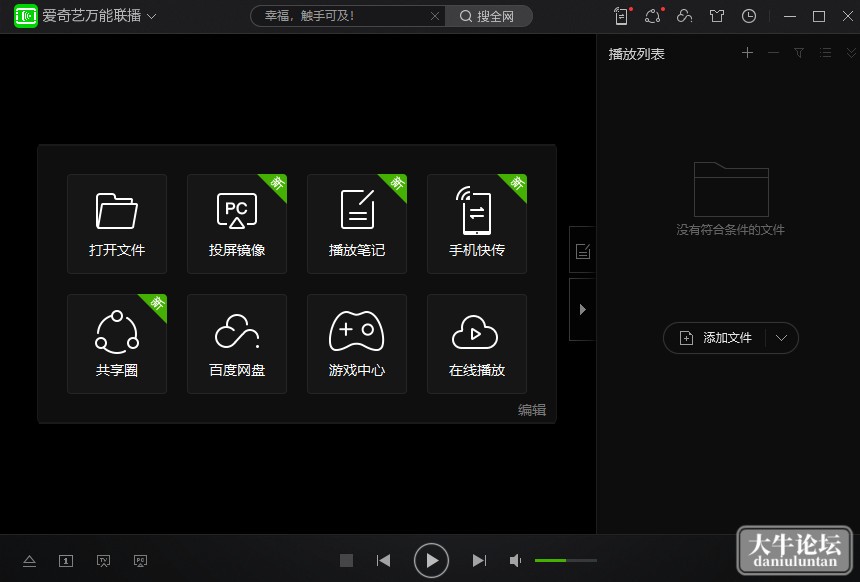Click the TV cast icon in bottom bar
860x582 pixels.
click(x=103, y=561)
